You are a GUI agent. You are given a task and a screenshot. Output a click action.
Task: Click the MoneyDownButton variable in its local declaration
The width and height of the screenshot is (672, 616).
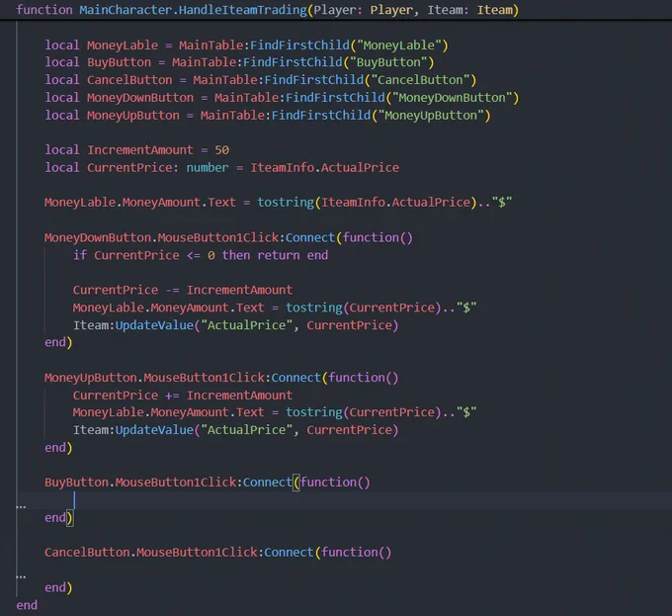tap(140, 98)
